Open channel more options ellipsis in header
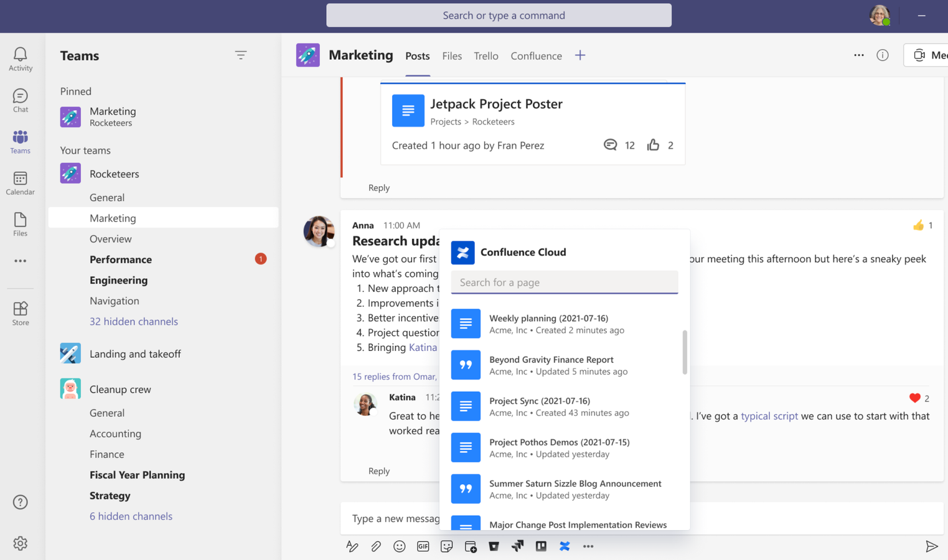The width and height of the screenshot is (948, 560). (859, 55)
